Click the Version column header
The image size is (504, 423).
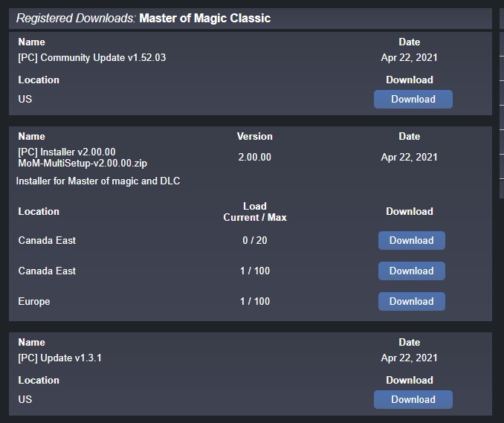click(254, 137)
